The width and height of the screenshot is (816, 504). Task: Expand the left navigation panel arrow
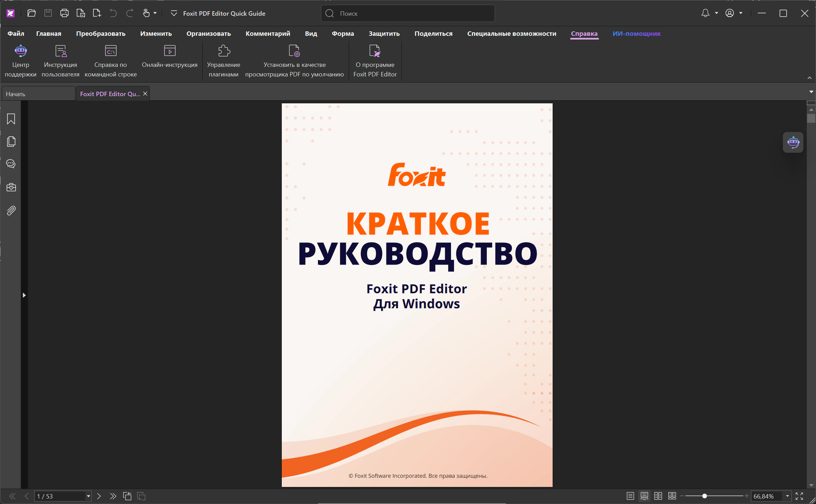(x=24, y=295)
